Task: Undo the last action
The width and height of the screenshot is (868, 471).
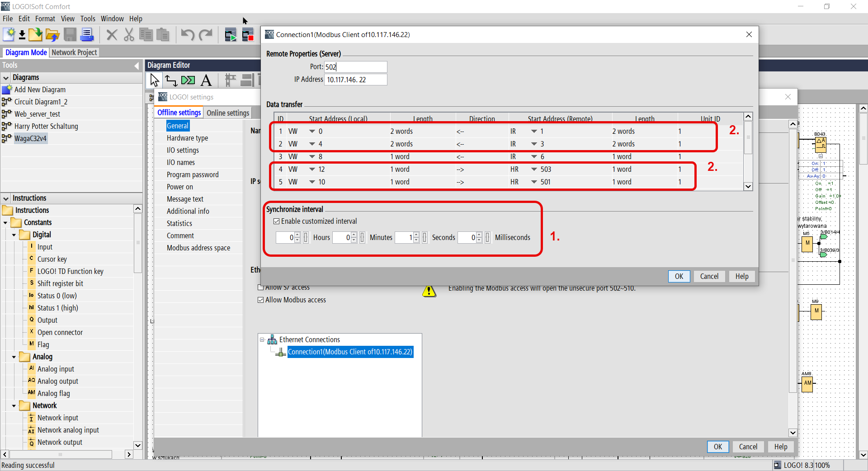Action: click(x=188, y=35)
